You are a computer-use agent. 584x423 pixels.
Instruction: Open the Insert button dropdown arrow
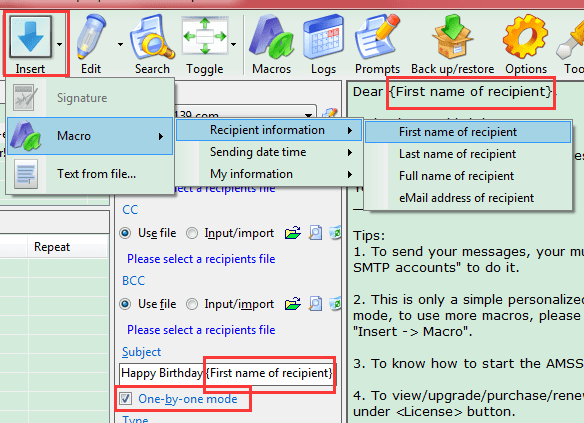pyautogui.click(x=60, y=44)
